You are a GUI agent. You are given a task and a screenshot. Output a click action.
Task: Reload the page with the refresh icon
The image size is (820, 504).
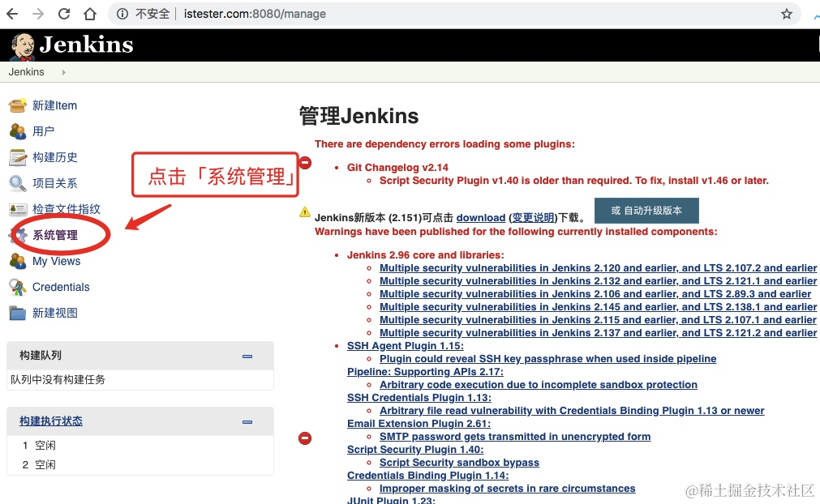coord(64,14)
